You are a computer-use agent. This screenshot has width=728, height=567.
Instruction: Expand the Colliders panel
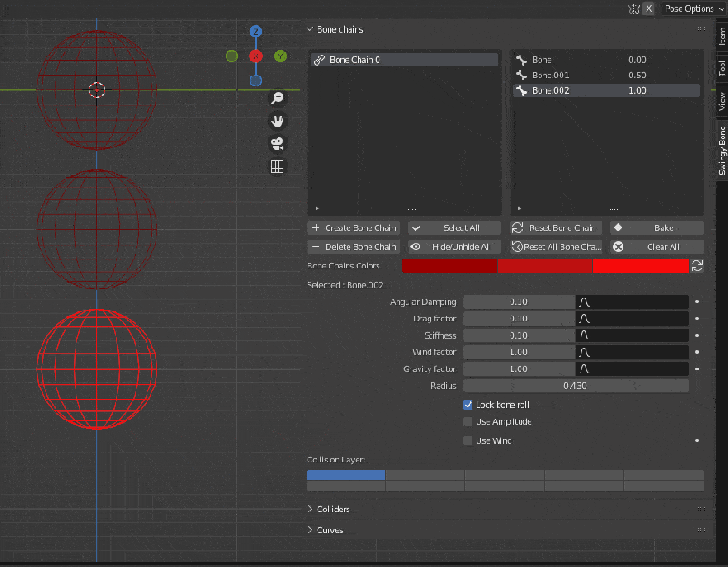(x=310, y=509)
